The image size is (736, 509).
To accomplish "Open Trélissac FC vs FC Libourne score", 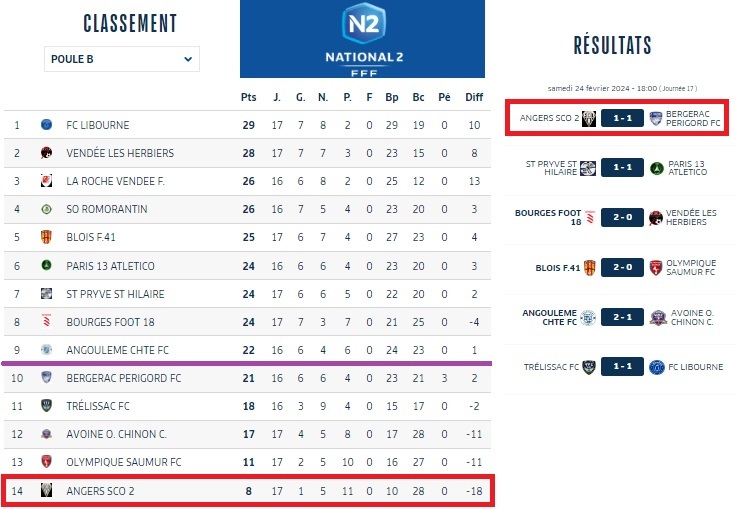I will 623,367.
